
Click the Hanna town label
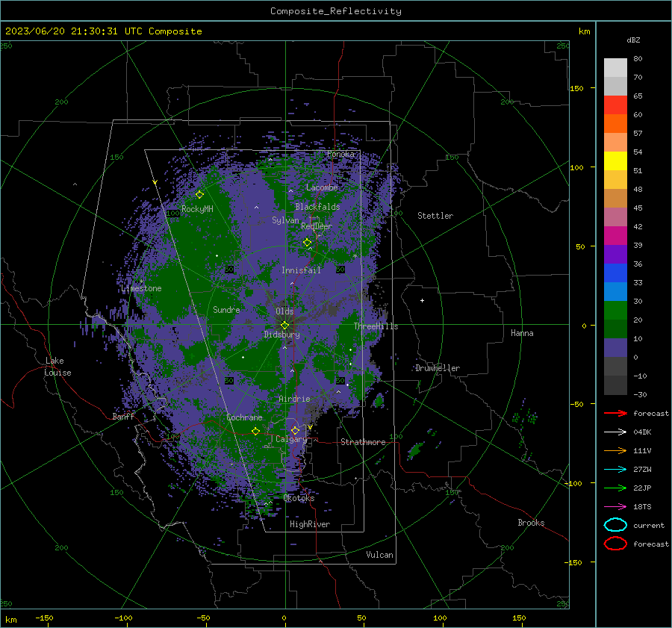point(522,333)
